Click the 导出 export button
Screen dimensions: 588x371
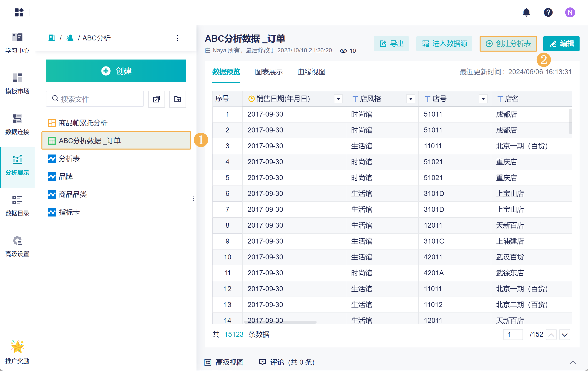(x=391, y=44)
